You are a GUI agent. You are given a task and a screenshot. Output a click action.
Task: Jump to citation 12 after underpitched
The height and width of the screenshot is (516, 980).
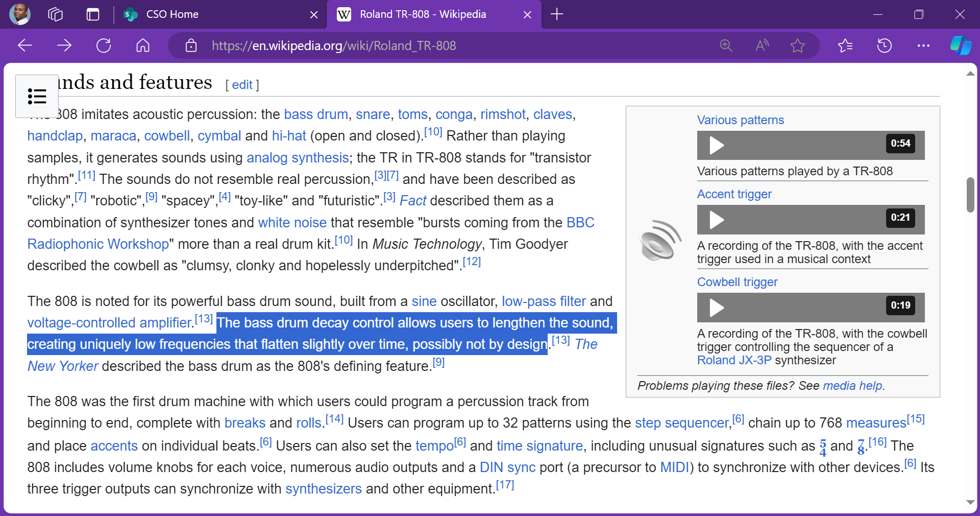[472, 262]
